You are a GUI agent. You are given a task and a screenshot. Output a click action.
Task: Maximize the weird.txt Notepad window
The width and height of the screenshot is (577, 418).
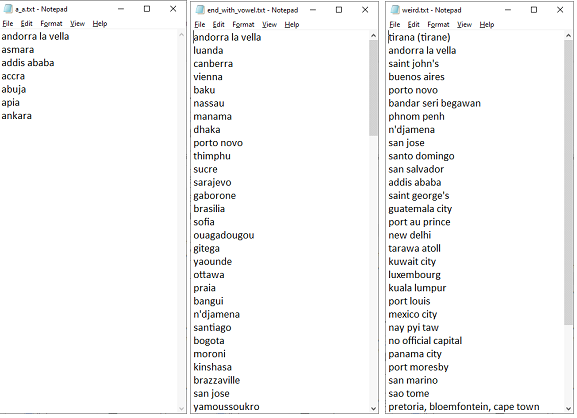point(534,10)
